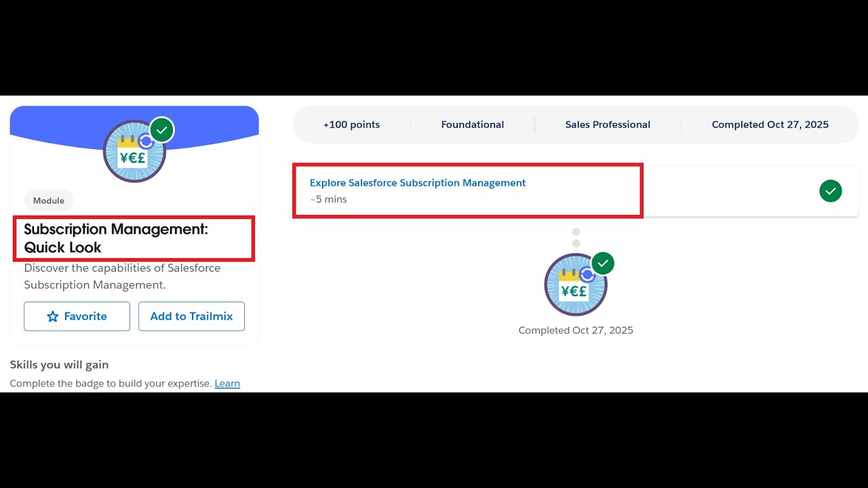This screenshot has height=488, width=868.
Task: Click Completed Oct 27, 2025 in header bar
Action: pyautogui.click(x=770, y=125)
